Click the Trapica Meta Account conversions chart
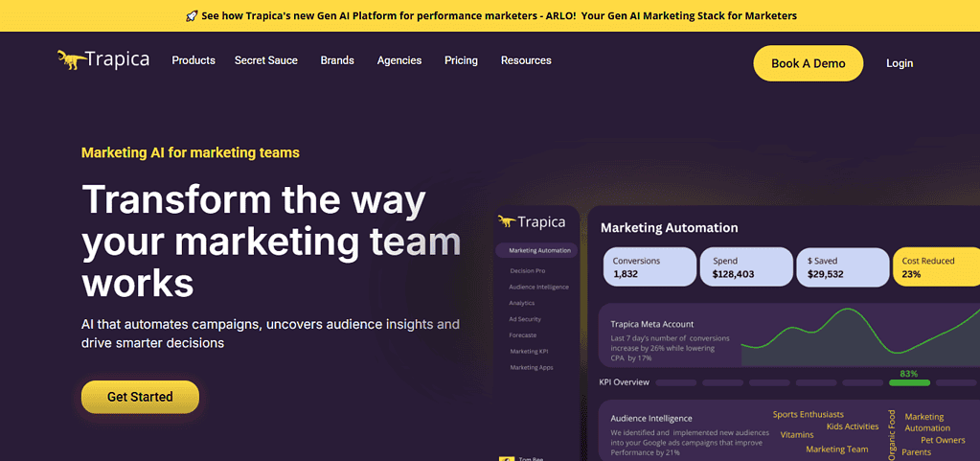The image size is (980, 461). [857, 334]
